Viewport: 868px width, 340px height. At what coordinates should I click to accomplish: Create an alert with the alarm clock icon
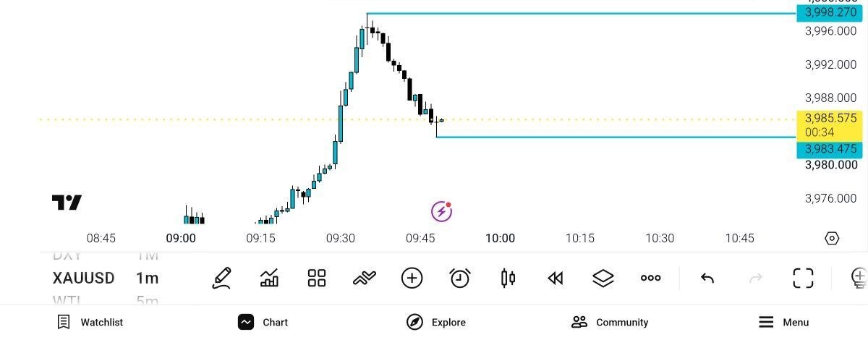click(x=460, y=278)
